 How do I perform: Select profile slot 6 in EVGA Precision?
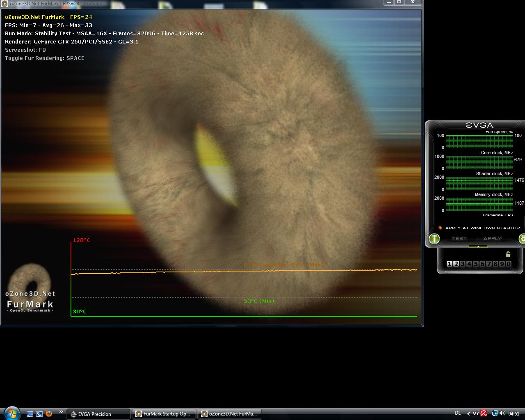pyautogui.click(x=482, y=264)
